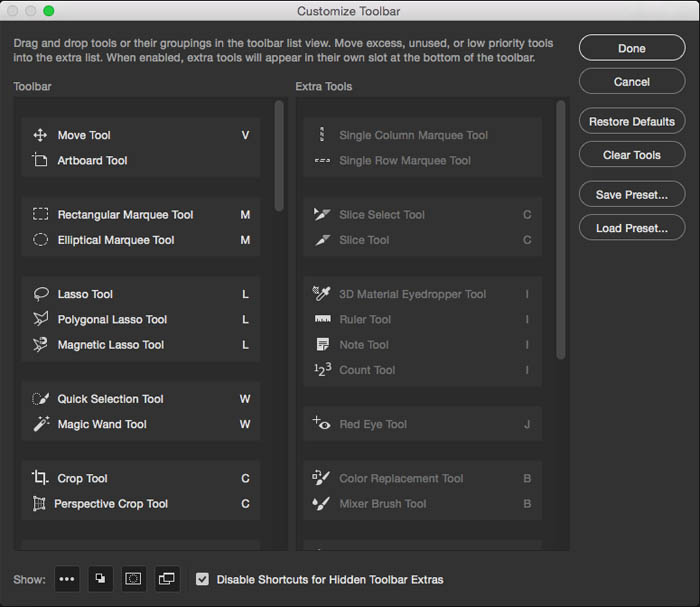Toggle the three-dots extras button in Show row
The width and height of the screenshot is (700, 607).
(67, 579)
